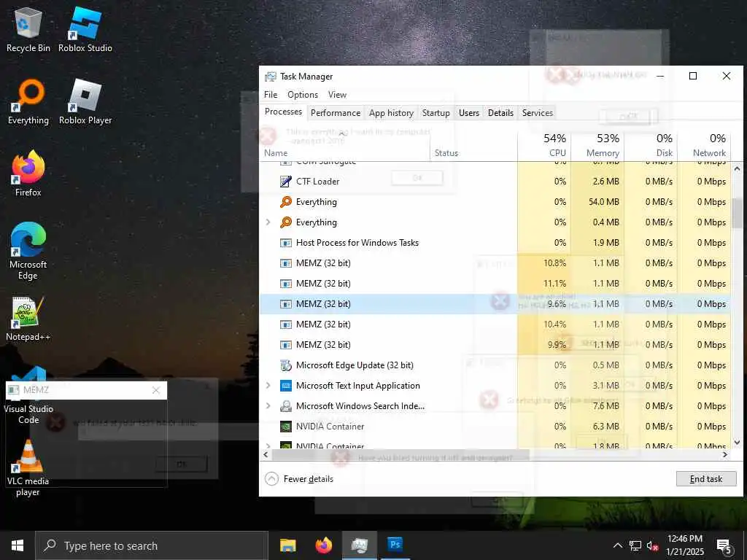Open the Everything desktop shortcut
The height and width of the screenshot is (560, 747).
point(28,102)
